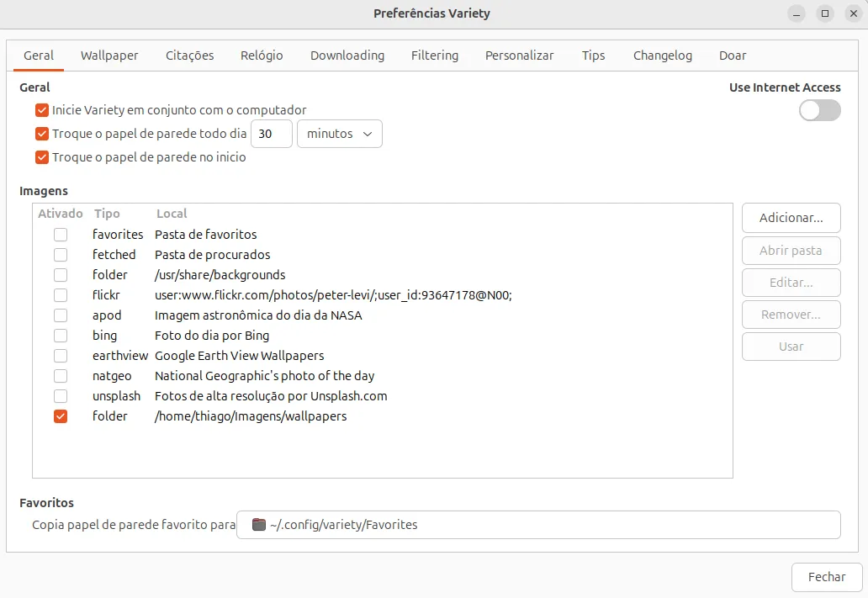Select the Pasta de procurados row text
This screenshot has width=868, height=598.
point(213,255)
